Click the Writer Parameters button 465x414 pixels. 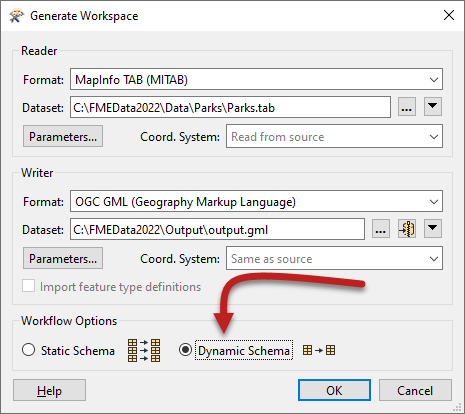[x=63, y=258]
